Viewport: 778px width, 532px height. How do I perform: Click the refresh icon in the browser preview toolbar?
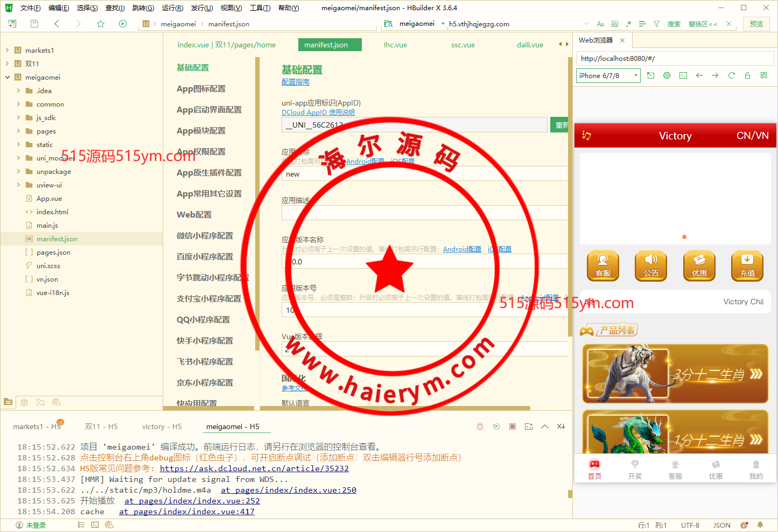coord(731,75)
